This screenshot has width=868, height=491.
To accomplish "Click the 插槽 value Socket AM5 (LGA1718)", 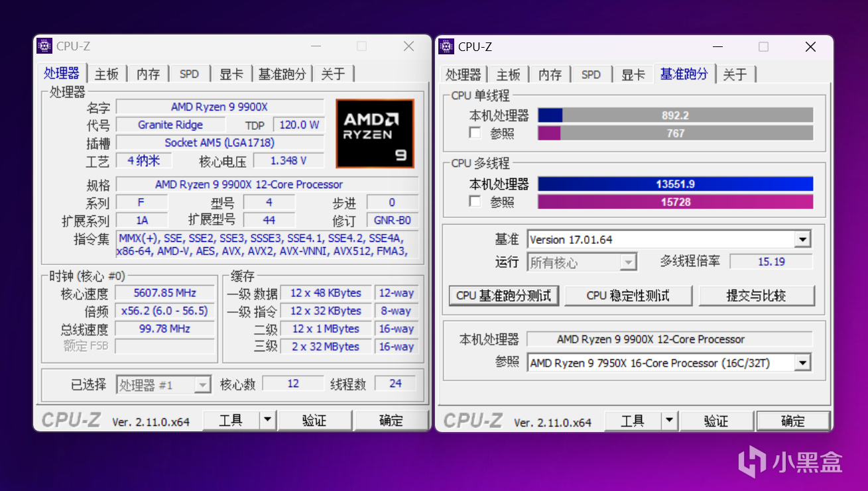I will click(x=220, y=142).
